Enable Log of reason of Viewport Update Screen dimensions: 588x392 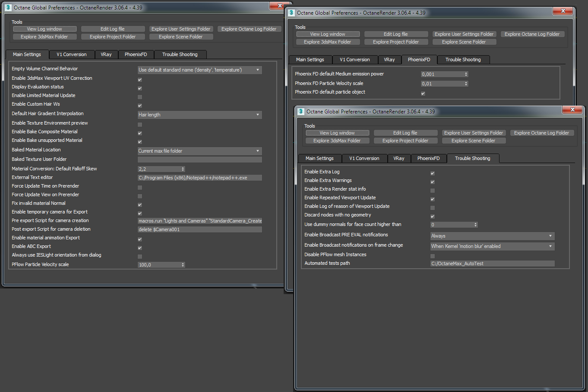pyautogui.click(x=433, y=208)
